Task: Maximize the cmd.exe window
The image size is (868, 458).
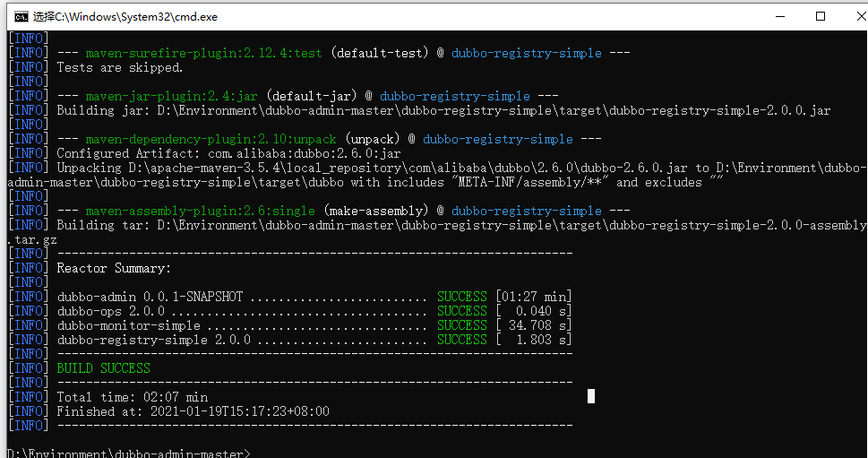Action: pos(821,17)
